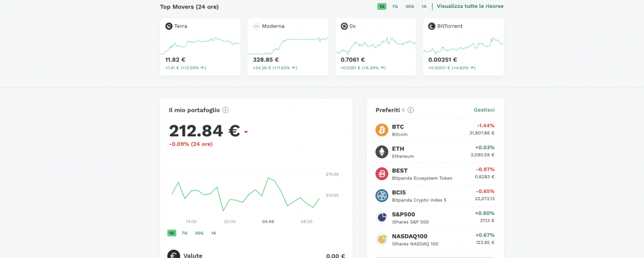Open the 0x top mover card chart

tap(375, 45)
